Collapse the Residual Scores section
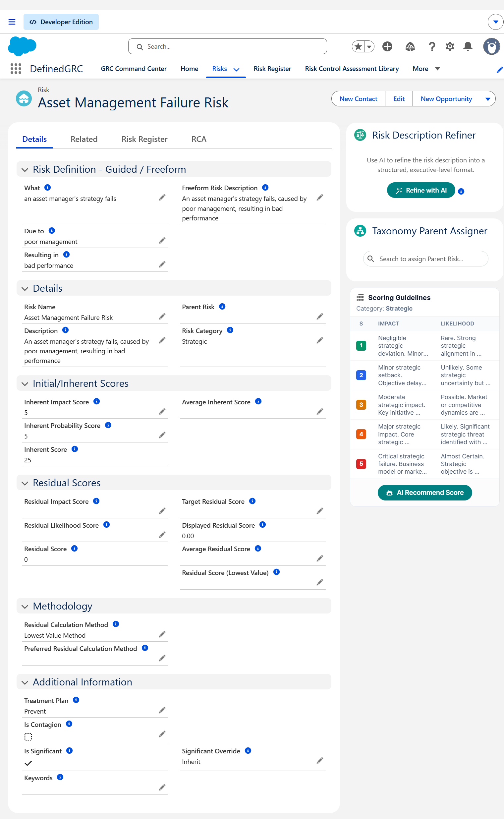 tap(25, 483)
